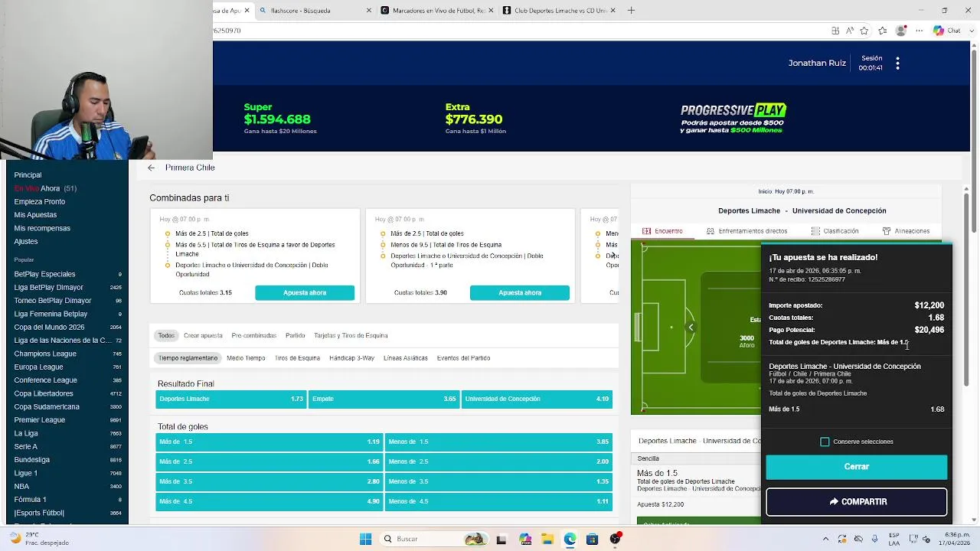The image size is (980, 551).
Task: Open Mis Apuestas in the sidebar
Action: coord(35,215)
